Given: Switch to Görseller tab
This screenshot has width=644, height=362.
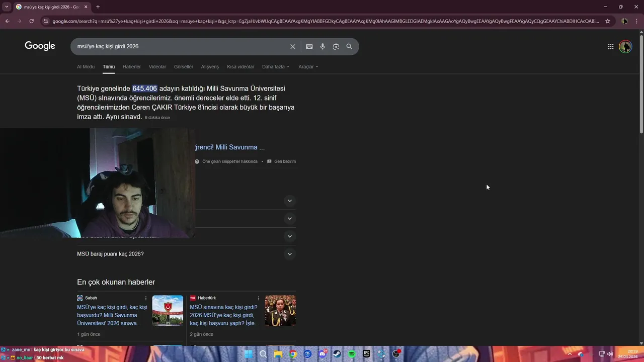Looking at the screenshot, I should pos(184,67).
